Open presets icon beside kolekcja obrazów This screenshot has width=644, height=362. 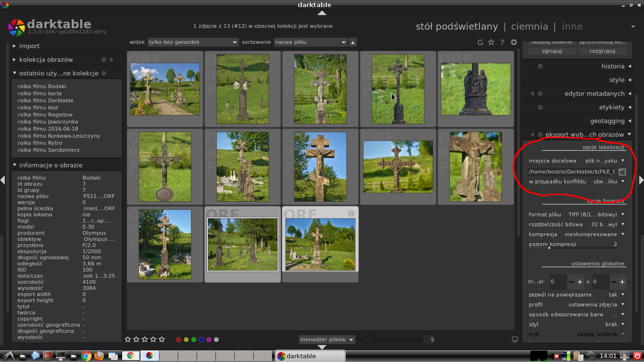[111, 60]
